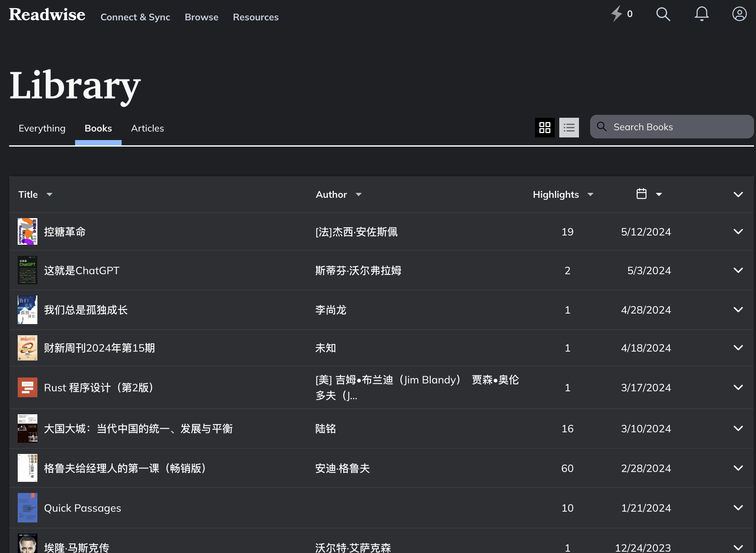Expand the 控糖革命 row chevron

click(738, 232)
